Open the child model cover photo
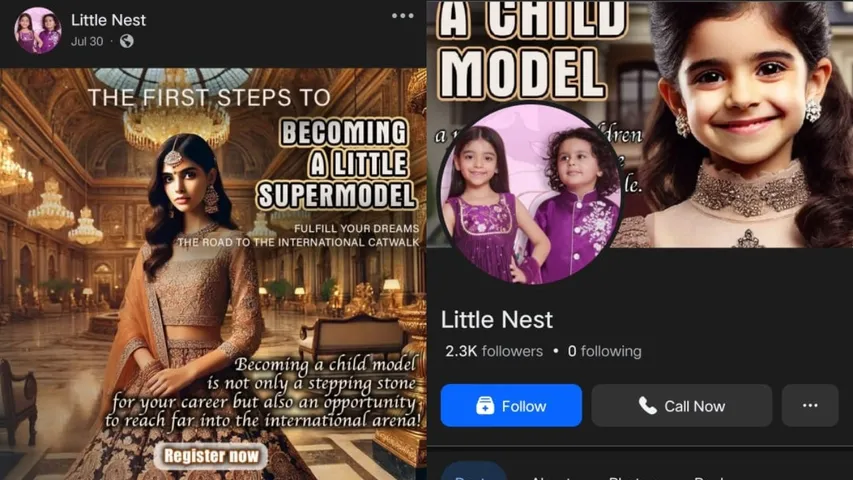853x480 pixels. tap(640, 124)
